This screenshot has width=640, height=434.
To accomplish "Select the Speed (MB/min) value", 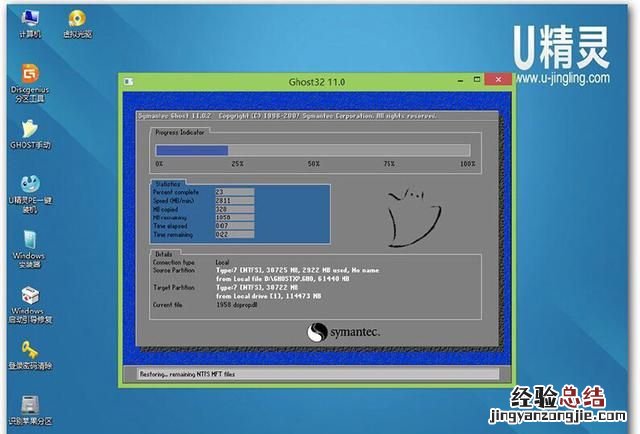I will (x=235, y=200).
